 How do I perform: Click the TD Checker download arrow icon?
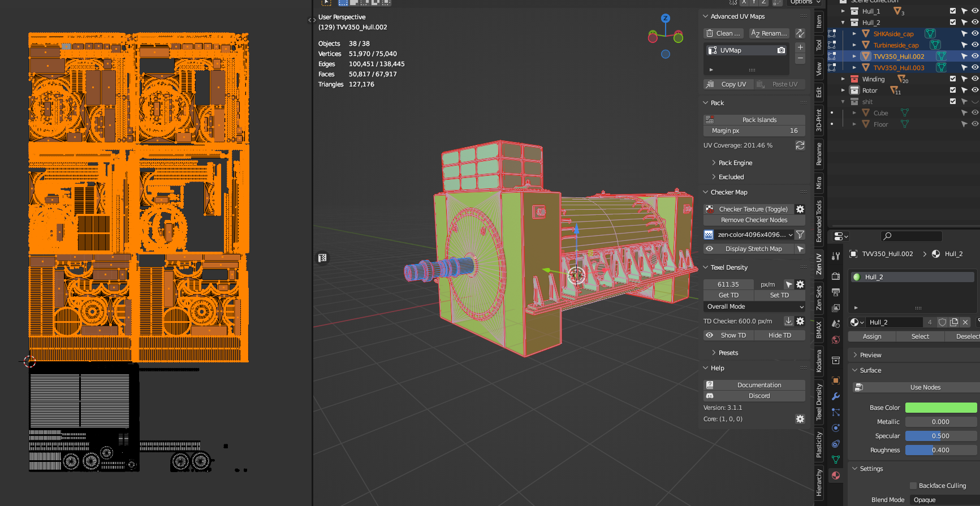click(x=788, y=321)
